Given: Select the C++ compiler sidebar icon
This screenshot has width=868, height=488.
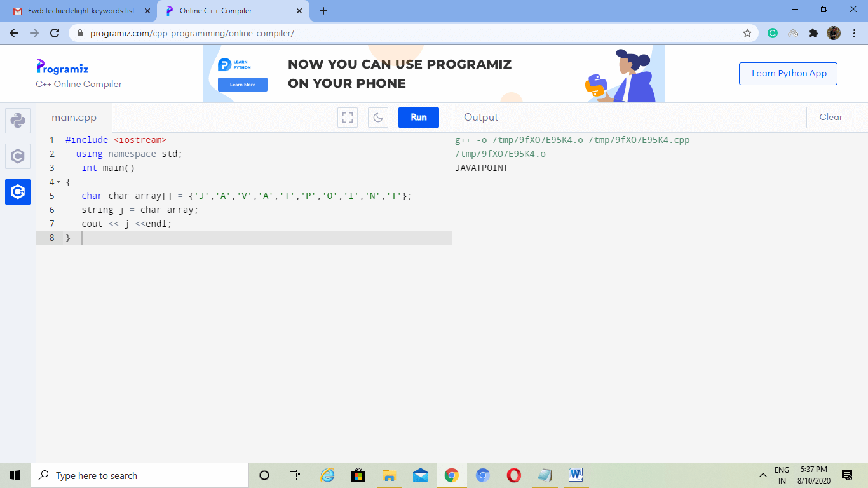Looking at the screenshot, I should pyautogui.click(x=18, y=192).
